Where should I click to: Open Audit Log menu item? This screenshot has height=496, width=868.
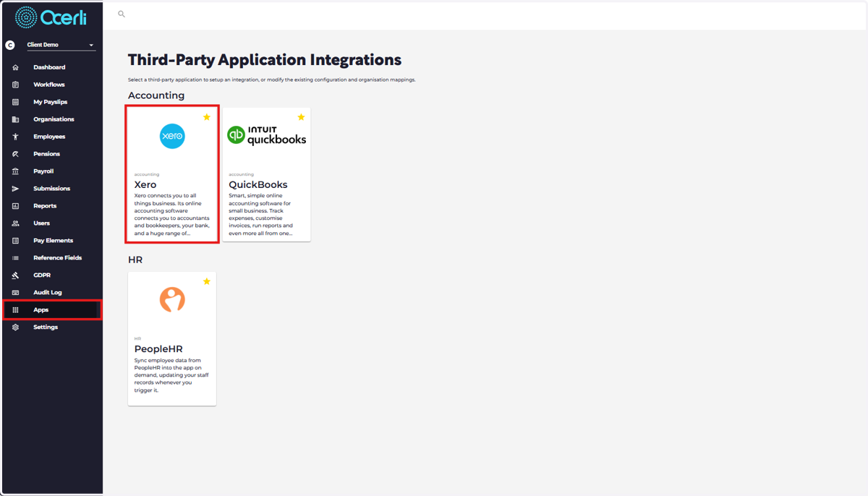48,293
